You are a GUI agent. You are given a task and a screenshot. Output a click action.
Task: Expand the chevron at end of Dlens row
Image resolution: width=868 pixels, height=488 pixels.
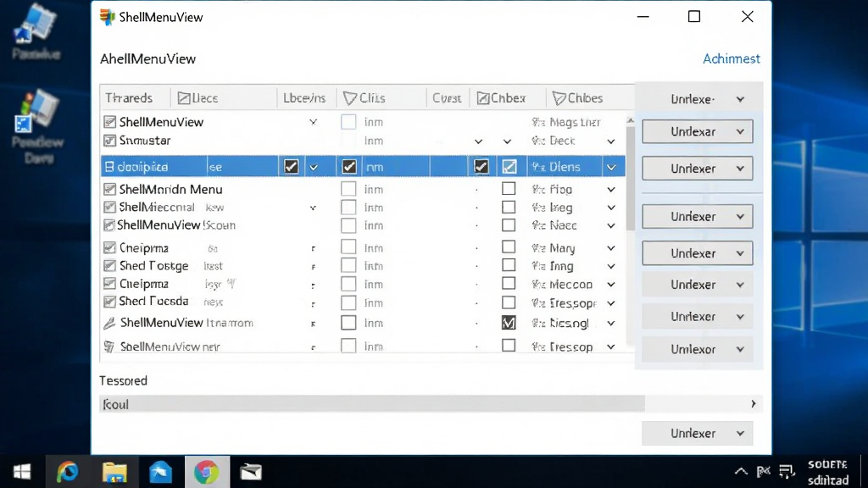[x=611, y=167]
